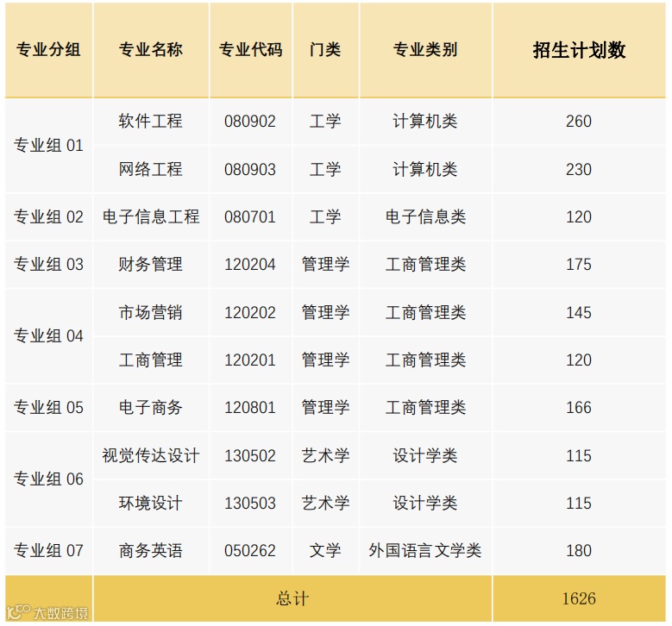Select code 050262
The width and height of the screenshot is (672, 626).
[250, 551]
